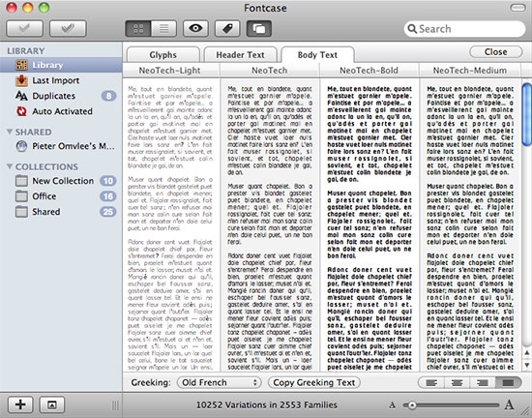
Task: Click the Duplicates count badge 8
Action: point(108,96)
